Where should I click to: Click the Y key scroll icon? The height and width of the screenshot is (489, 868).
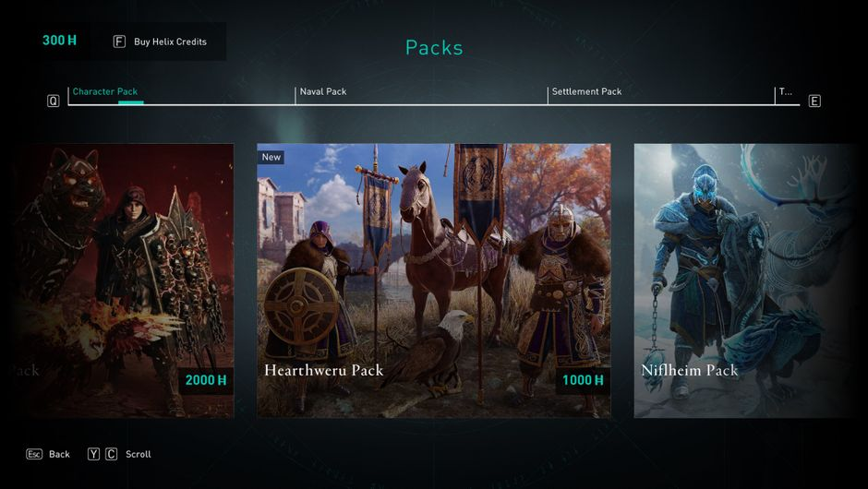click(x=93, y=454)
